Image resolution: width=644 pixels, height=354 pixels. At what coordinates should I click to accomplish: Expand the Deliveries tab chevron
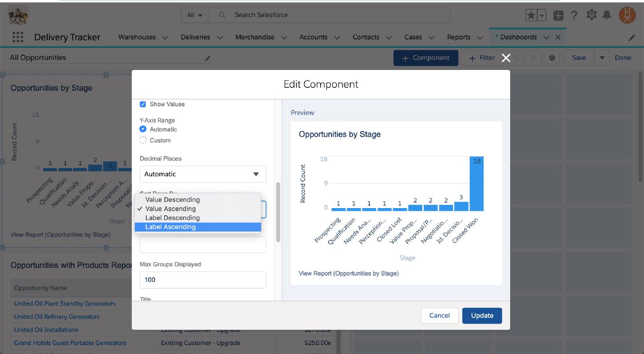[219, 37]
